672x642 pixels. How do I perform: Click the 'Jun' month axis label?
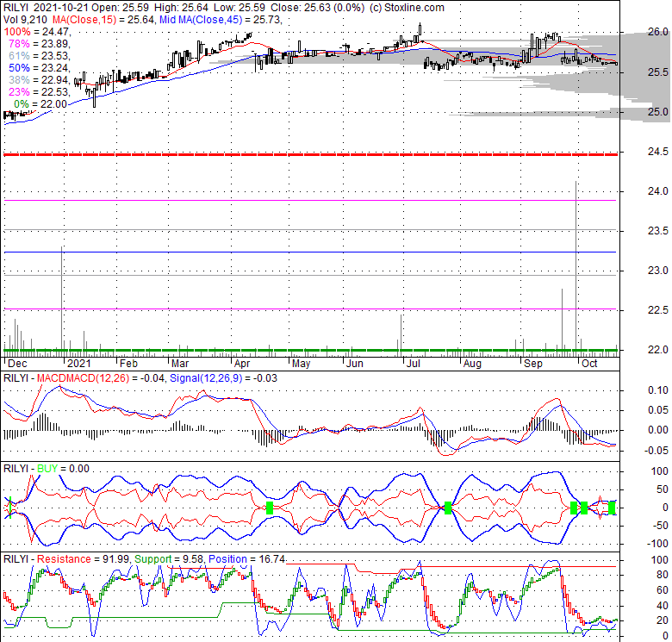354,364
